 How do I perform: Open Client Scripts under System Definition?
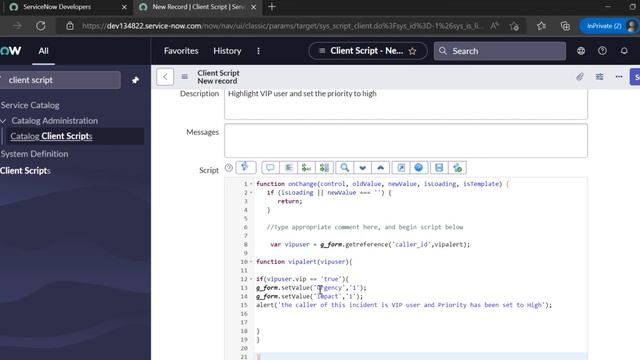[x=25, y=171]
